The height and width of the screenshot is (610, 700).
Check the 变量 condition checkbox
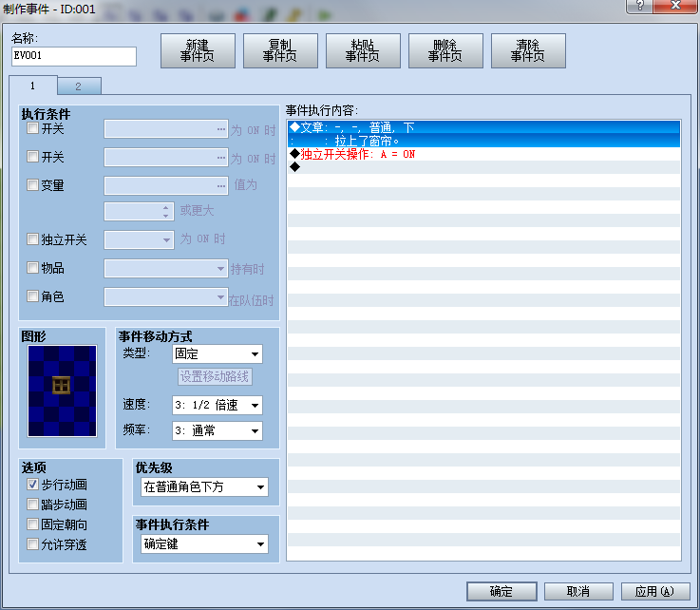pyautogui.click(x=32, y=185)
